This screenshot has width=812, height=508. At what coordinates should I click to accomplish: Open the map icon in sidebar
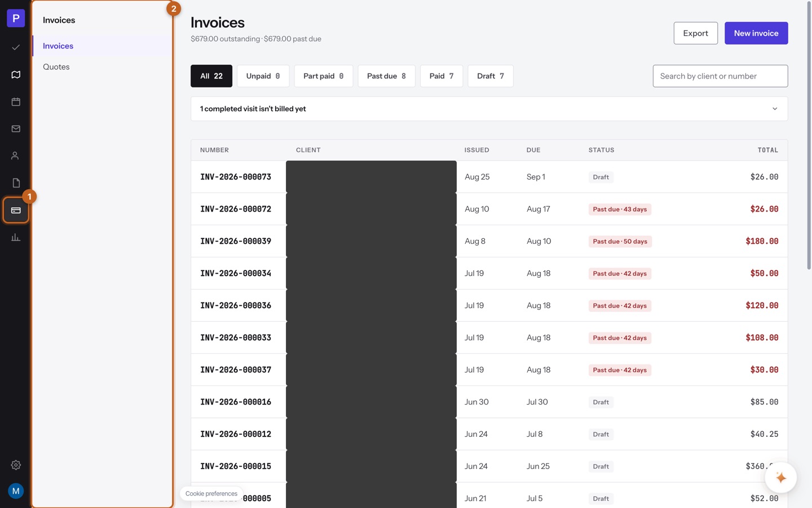point(16,75)
